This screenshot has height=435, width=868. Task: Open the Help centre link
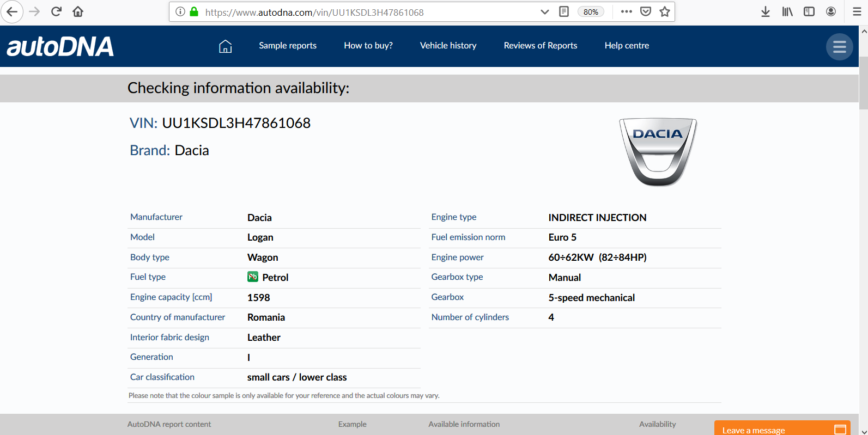pyautogui.click(x=627, y=46)
